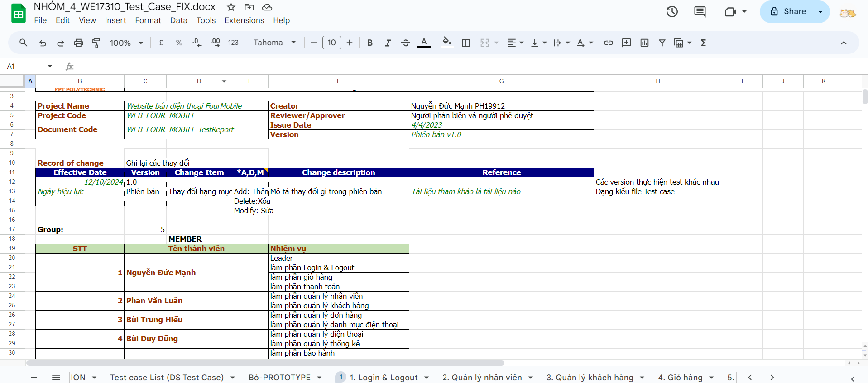
Task: Open the Functions sigma icon
Action: pyautogui.click(x=703, y=43)
